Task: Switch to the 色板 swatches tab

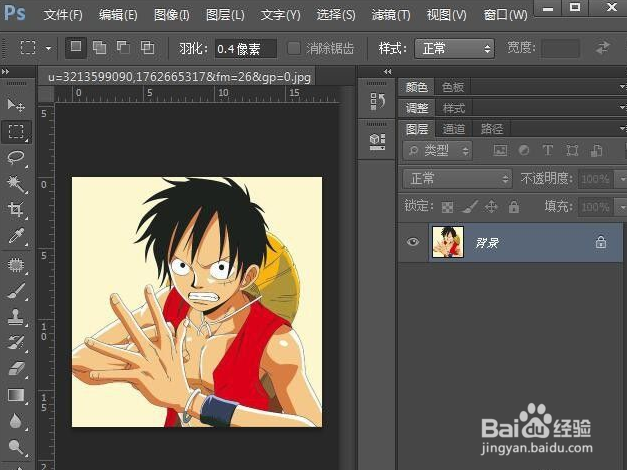Action: [x=453, y=87]
